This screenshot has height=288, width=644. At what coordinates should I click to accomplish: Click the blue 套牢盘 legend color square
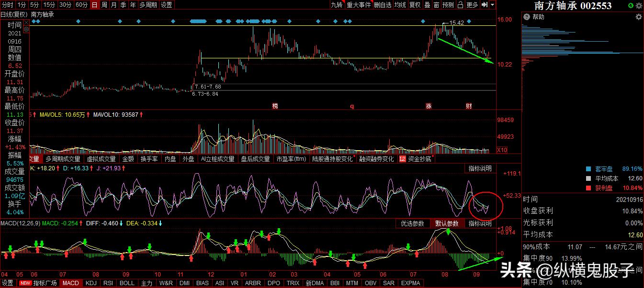[588, 169]
